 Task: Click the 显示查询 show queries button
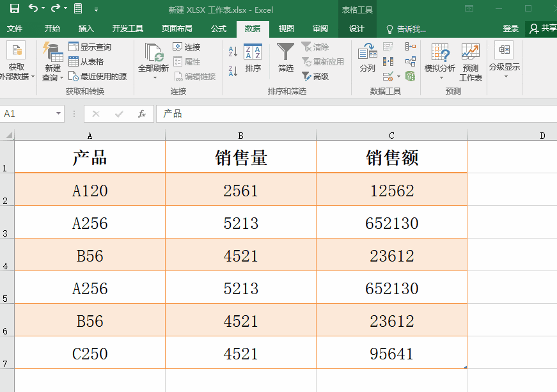pyautogui.click(x=90, y=47)
